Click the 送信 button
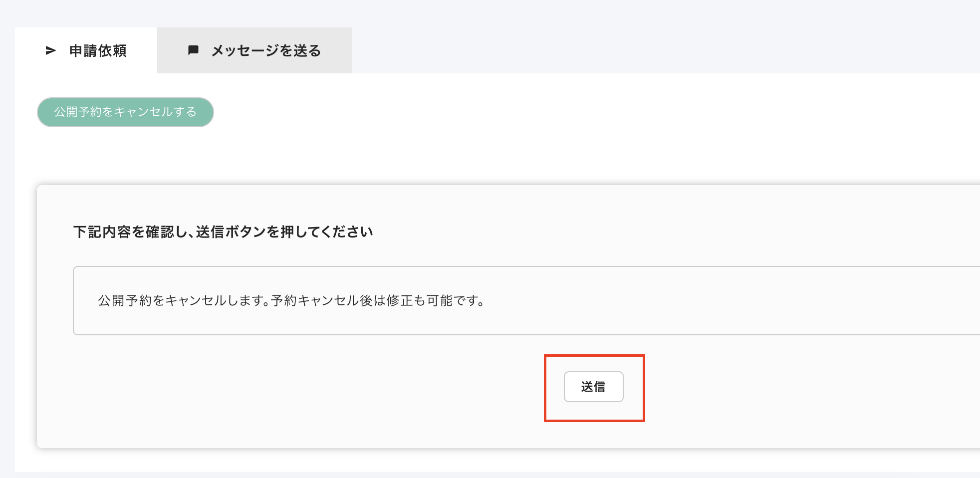This screenshot has width=980, height=478. 593,387
